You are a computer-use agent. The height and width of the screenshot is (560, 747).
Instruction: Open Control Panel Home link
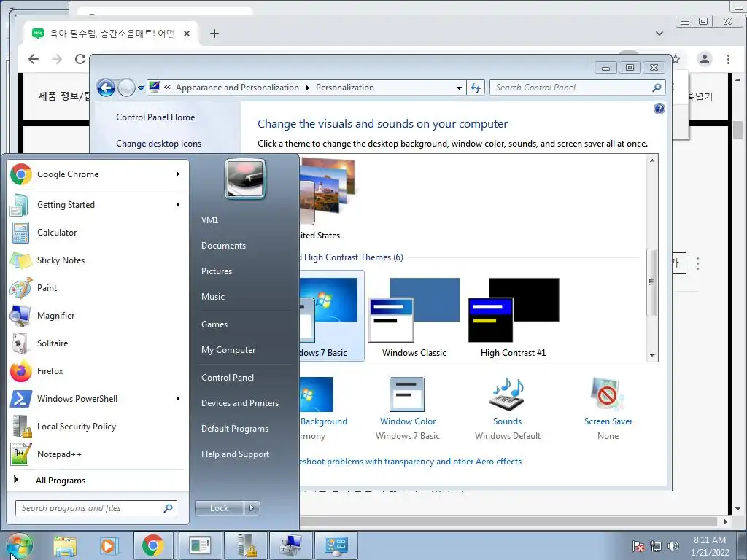click(155, 117)
